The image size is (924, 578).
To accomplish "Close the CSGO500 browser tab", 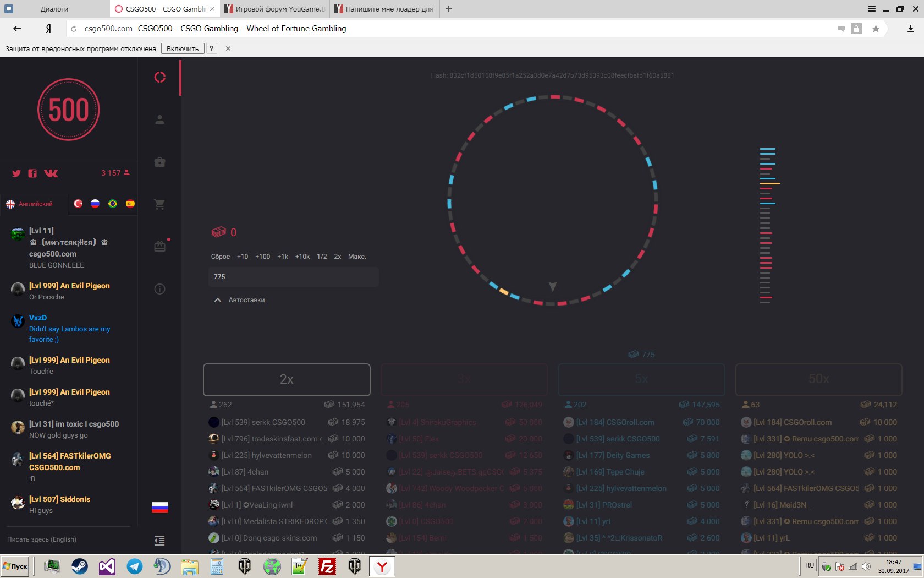I will coord(212,9).
